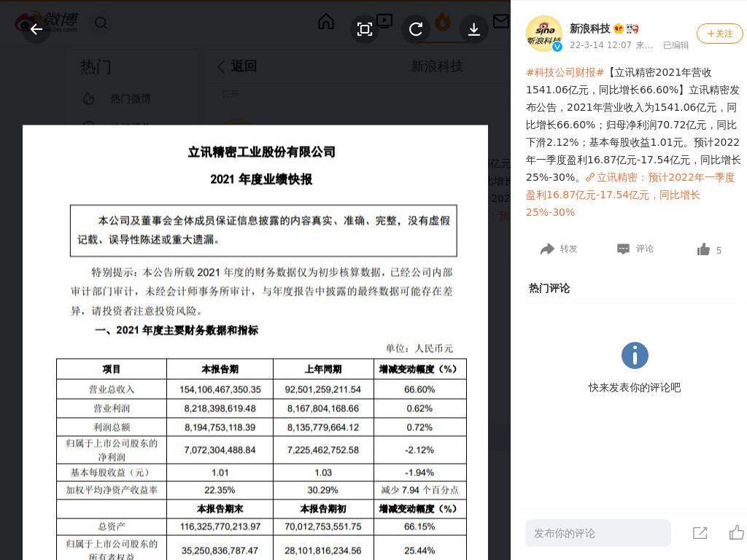Click the 22.35% return on equity cell
Screen dimensions: 747x560
point(220,490)
